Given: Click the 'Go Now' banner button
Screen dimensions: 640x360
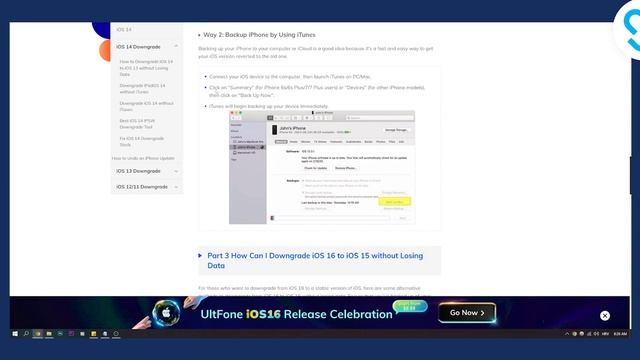Looking at the screenshot, I should point(467,313).
